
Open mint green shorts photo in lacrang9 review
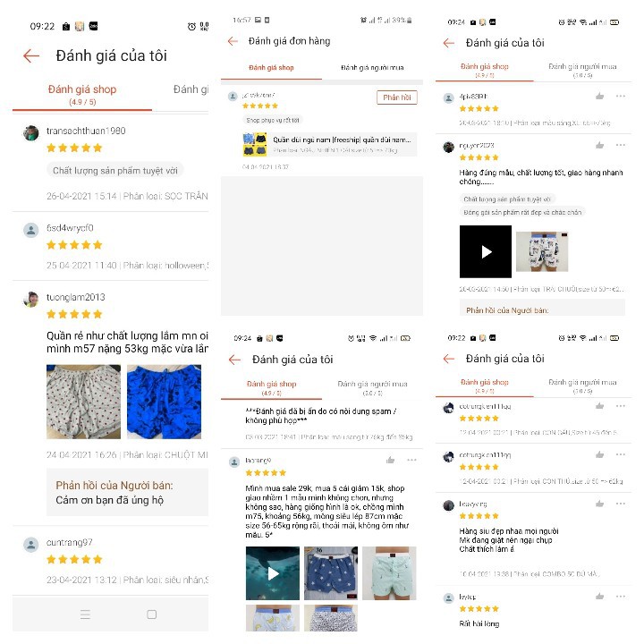pyautogui.click(x=389, y=573)
